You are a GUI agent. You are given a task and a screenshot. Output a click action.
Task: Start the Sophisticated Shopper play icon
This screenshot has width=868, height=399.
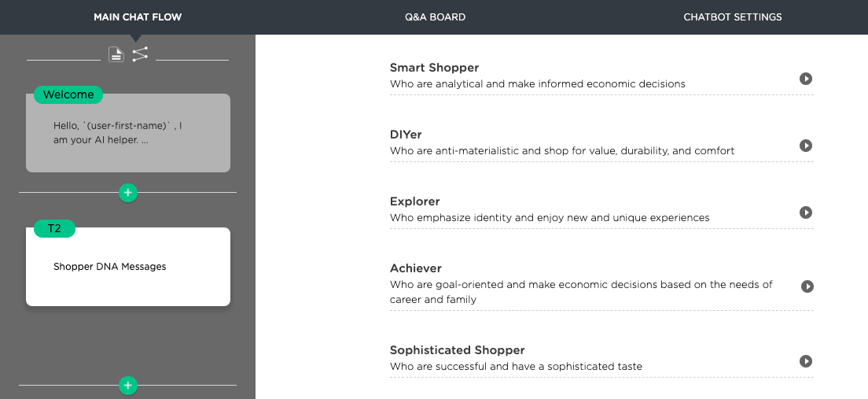pos(805,361)
